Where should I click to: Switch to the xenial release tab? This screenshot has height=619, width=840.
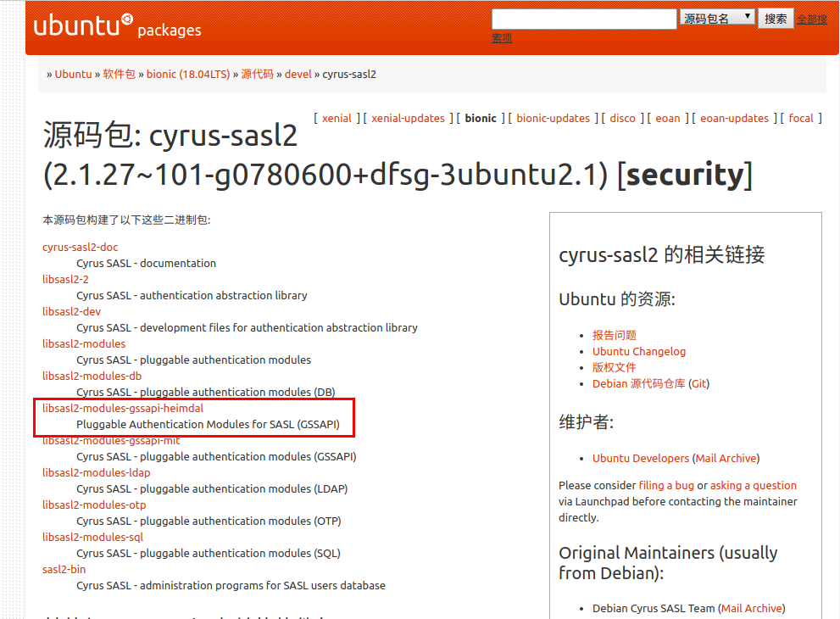coord(336,118)
